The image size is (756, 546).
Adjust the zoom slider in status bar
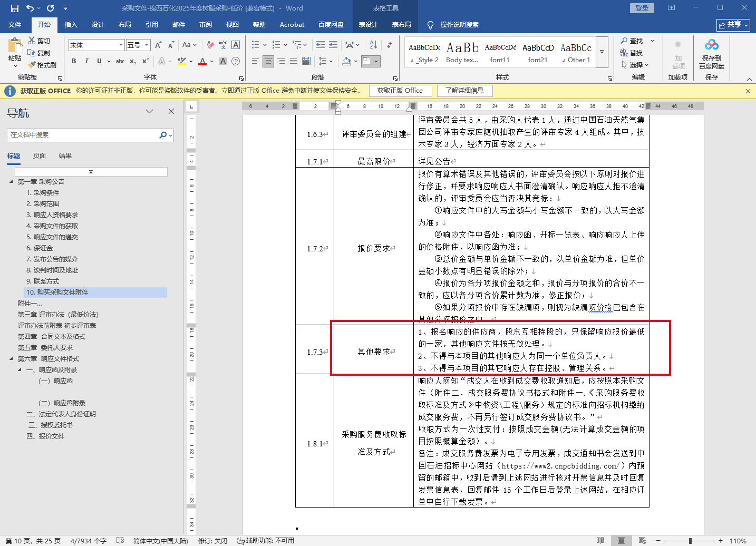coord(690,541)
